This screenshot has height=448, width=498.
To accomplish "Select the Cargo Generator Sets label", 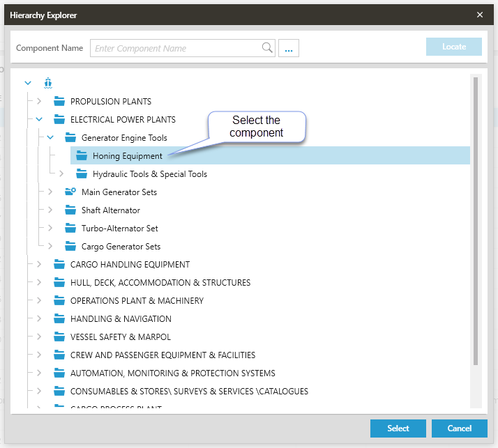I will (x=121, y=247).
